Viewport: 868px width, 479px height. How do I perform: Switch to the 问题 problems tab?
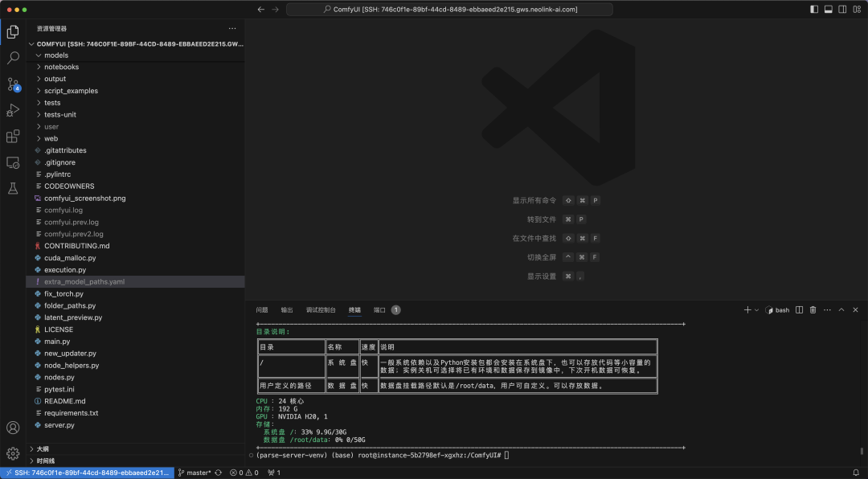tap(262, 310)
